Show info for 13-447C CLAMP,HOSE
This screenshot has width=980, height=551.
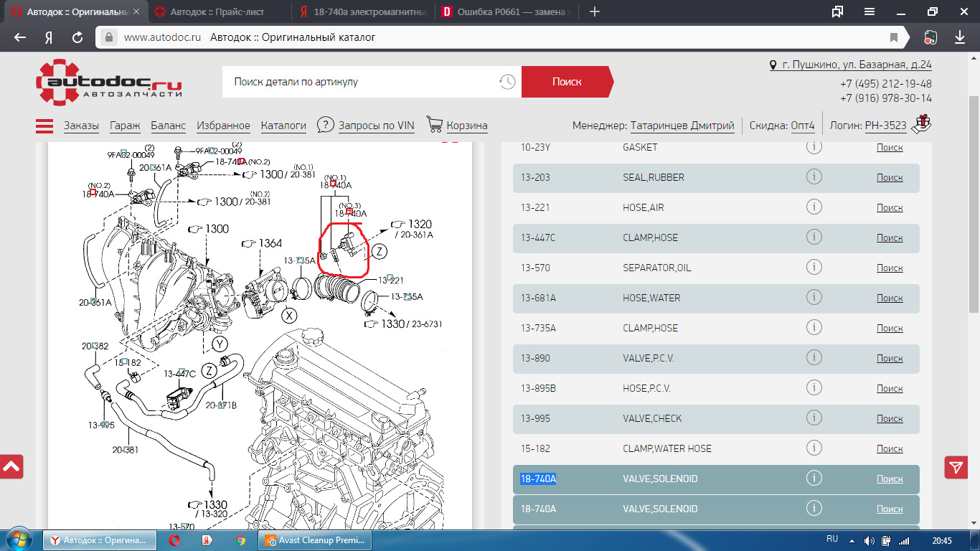pos(814,237)
